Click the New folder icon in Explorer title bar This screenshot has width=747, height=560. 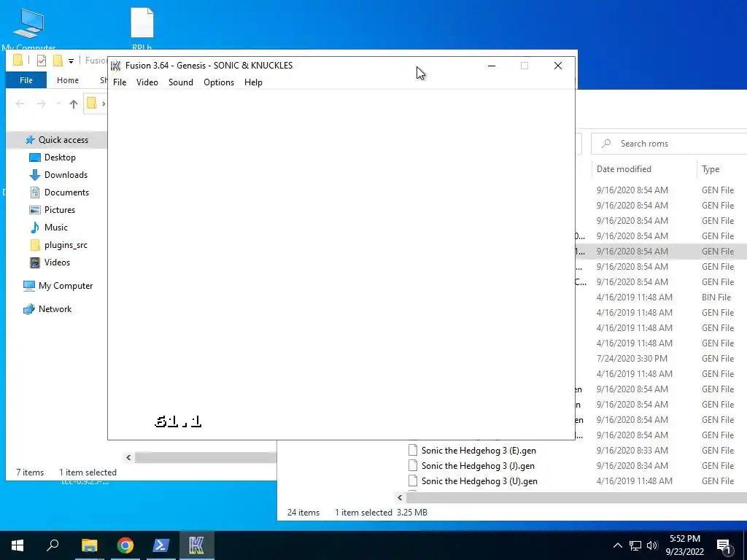click(58, 61)
